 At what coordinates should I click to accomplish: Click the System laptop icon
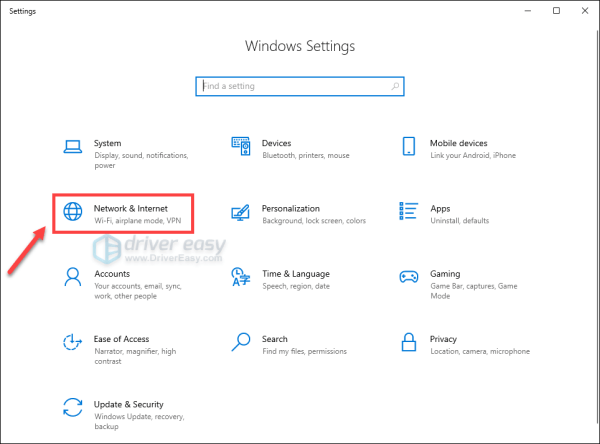[x=72, y=148]
